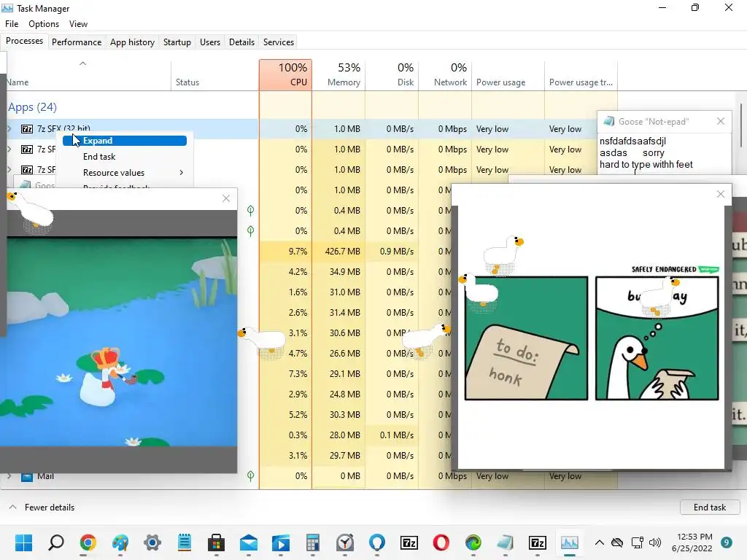
Task: Click the Apps (24) group heading
Action: (32, 107)
